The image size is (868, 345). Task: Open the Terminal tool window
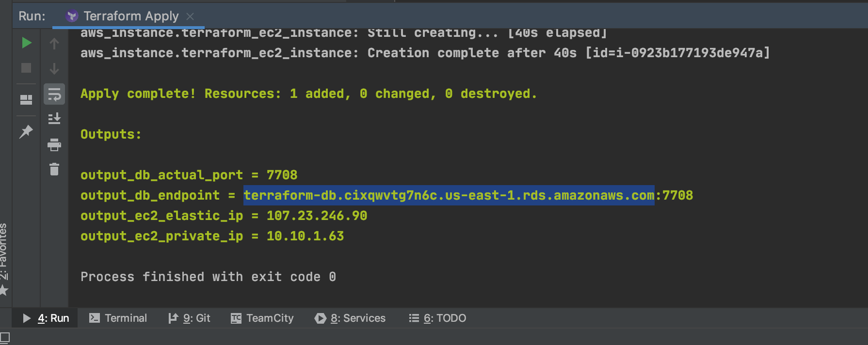pyautogui.click(x=118, y=318)
